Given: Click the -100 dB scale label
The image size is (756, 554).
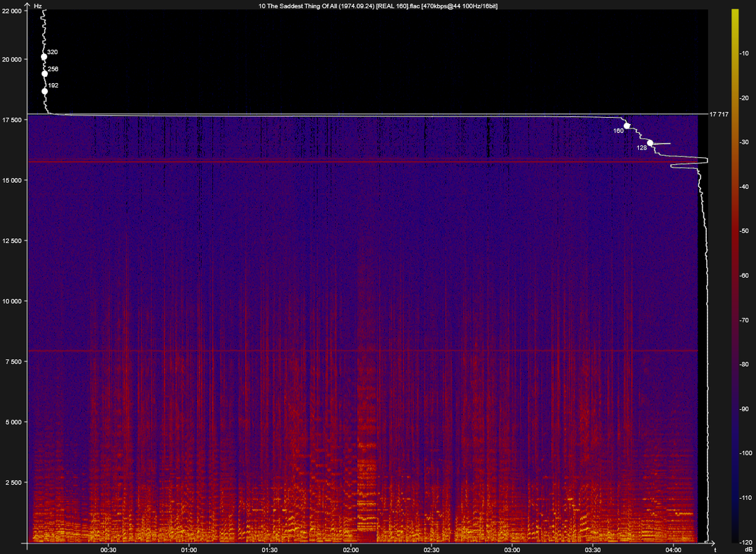Looking at the screenshot, I should click(746, 454).
